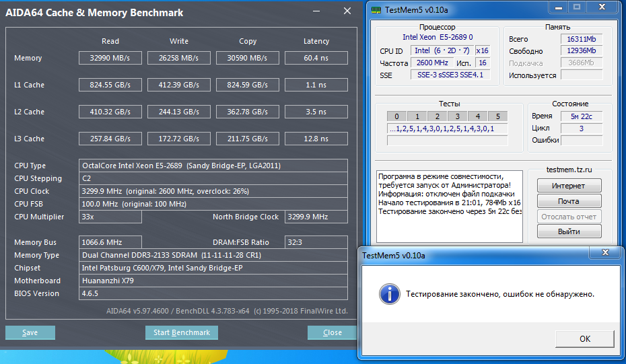Click L3 Cache Write 172.72 GB/s
The height and width of the screenshot is (364, 626).
point(179,139)
